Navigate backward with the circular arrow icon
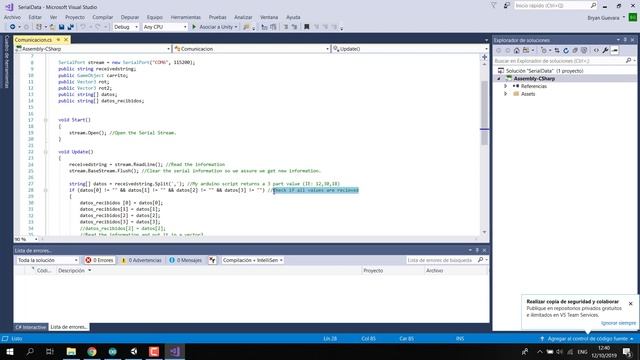 13,27
